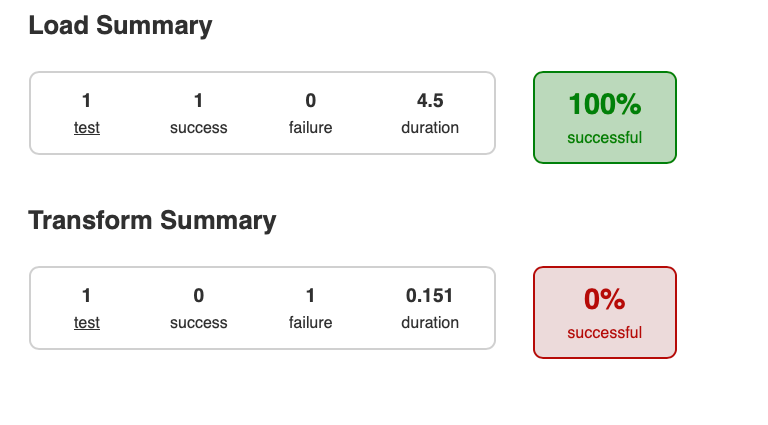This screenshot has width=768, height=425.
Task: Click the 'test' link in Load Summary
Action: click(87, 128)
